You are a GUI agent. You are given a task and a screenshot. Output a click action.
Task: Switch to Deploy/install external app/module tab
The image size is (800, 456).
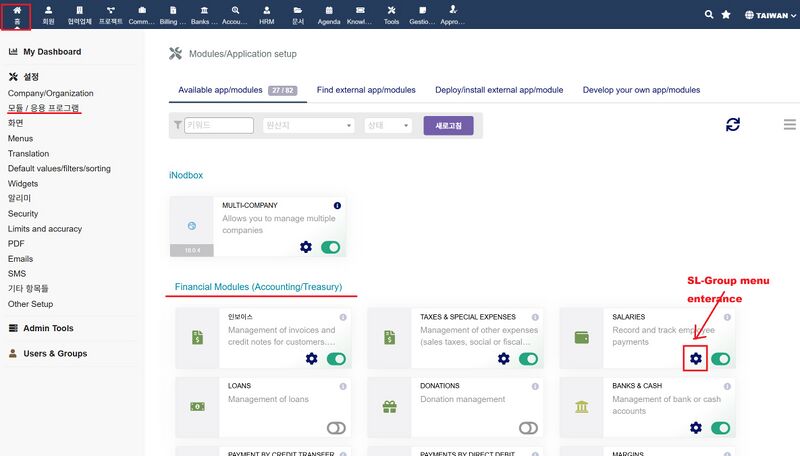point(499,90)
